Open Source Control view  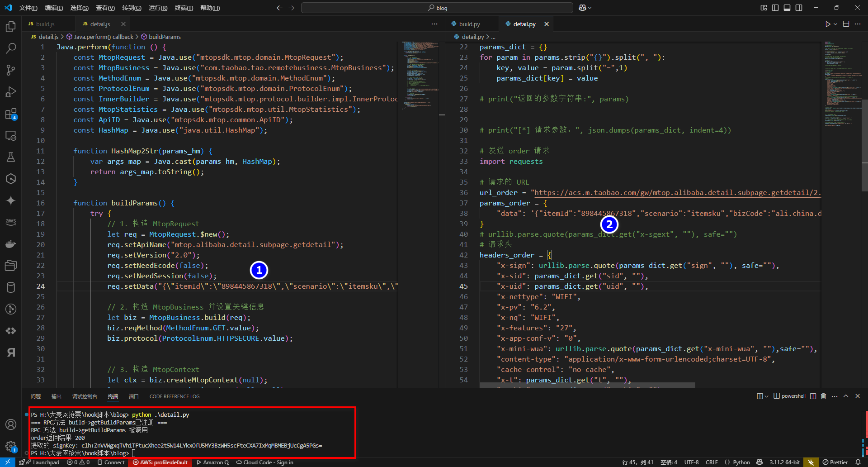[x=11, y=70]
